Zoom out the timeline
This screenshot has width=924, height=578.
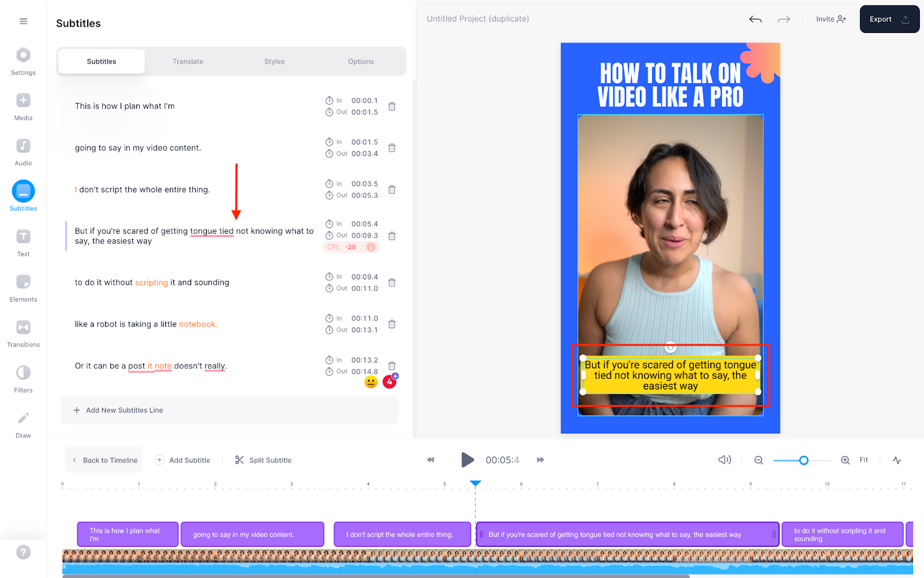pyautogui.click(x=759, y=460)
